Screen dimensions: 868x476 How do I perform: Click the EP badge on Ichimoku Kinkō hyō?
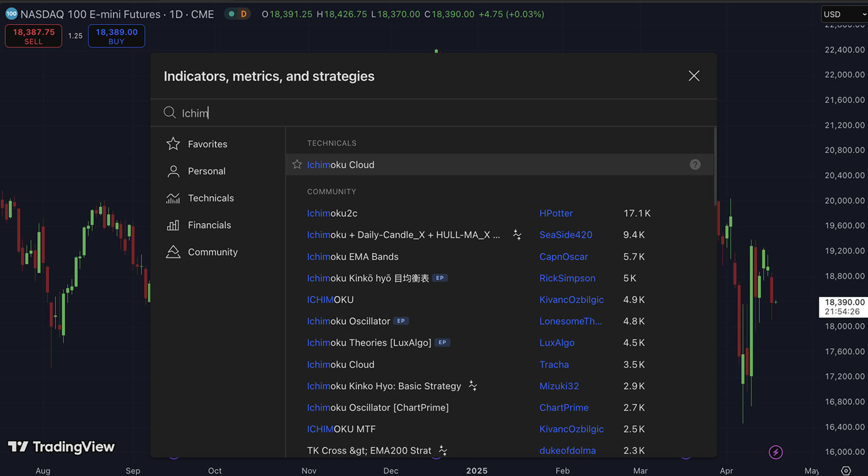440,278
